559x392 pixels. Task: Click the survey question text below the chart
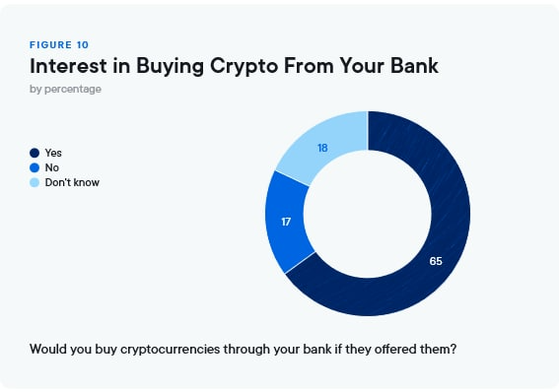(243, 350)
